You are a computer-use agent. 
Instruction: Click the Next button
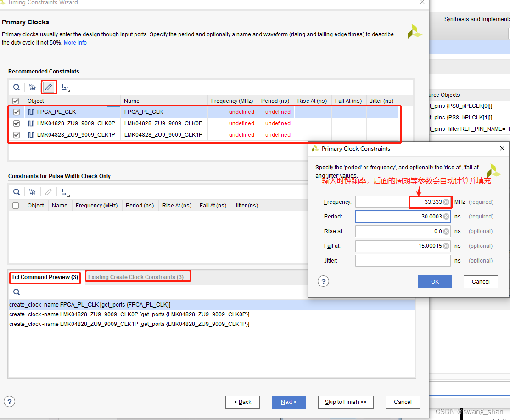[x=289, y=402]
